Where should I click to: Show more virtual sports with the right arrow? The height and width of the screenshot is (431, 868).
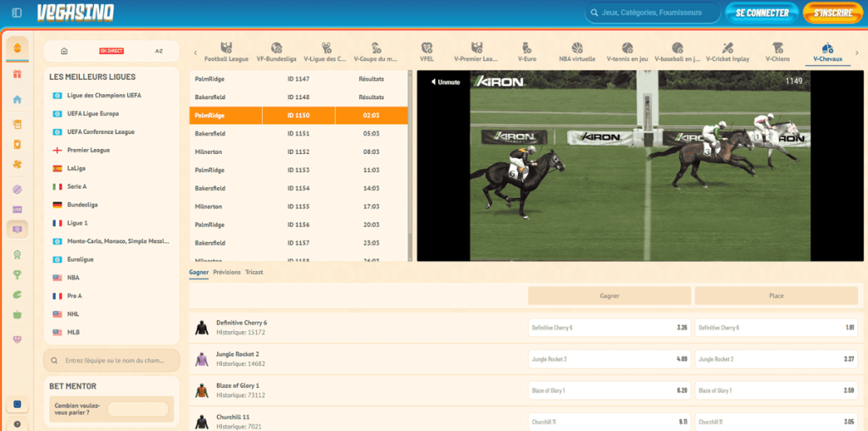click(857, 53)
